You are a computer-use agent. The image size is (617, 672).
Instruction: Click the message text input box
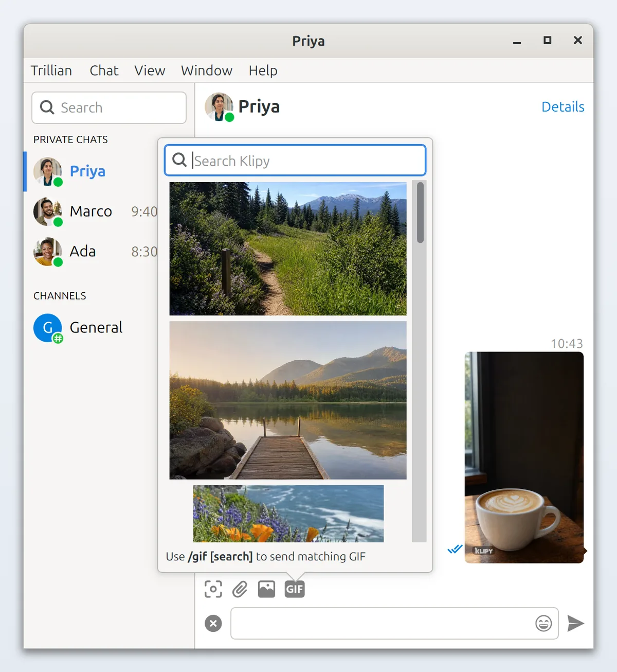point(394,623)
